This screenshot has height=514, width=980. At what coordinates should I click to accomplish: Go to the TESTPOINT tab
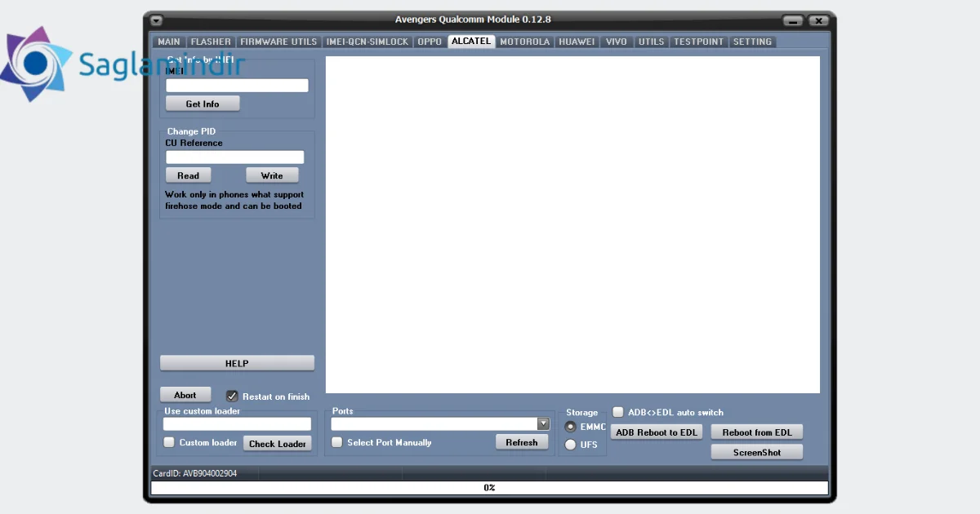699,42
